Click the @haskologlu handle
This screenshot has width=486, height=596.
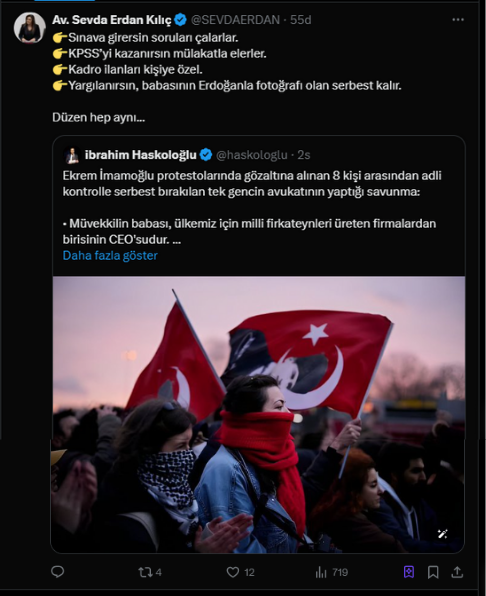pyautogui.click(x=252, y=155)
